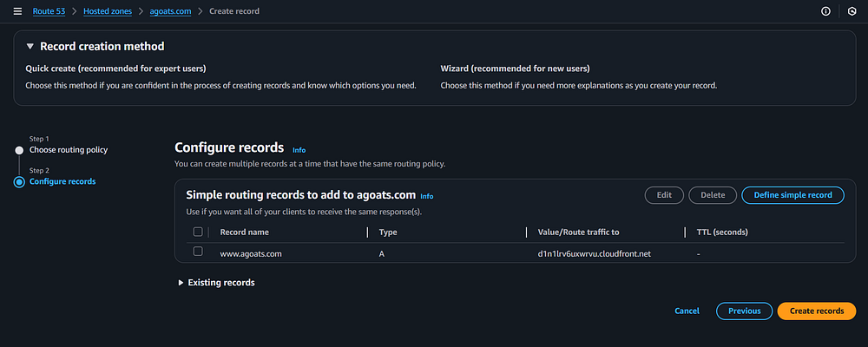Click the circular info icon in top bar
868x347 pixels.
click(x=825, y=11)
